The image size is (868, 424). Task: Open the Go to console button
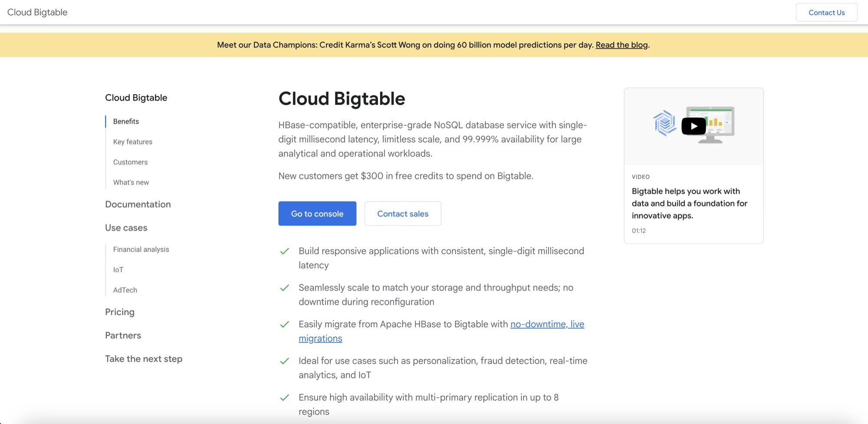(317, 213)
